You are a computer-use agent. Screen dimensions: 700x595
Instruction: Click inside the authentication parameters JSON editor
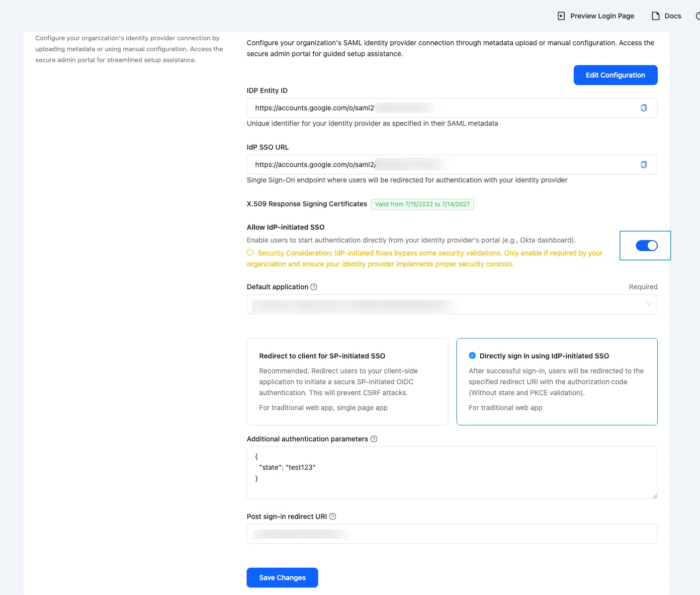[451, 472]
